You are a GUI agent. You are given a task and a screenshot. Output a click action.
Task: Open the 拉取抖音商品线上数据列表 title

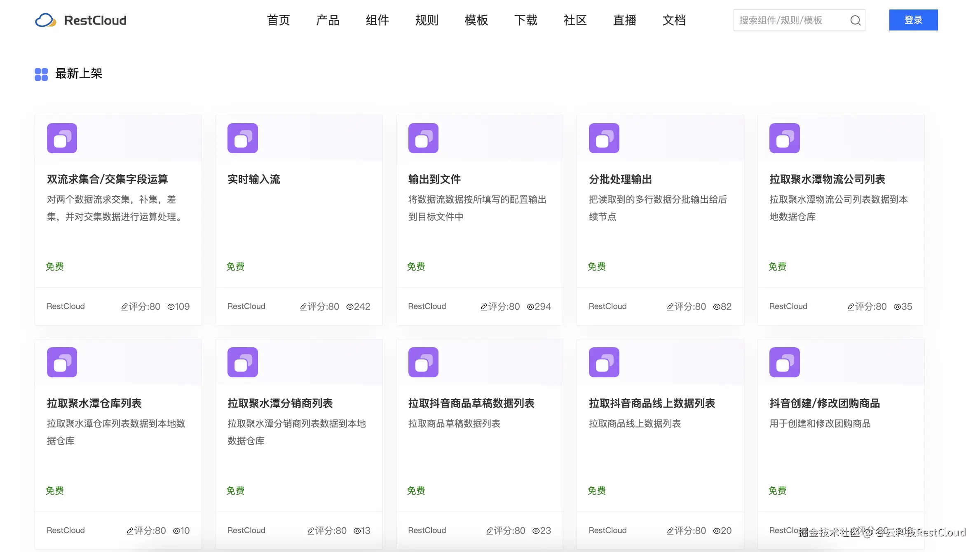652,403
